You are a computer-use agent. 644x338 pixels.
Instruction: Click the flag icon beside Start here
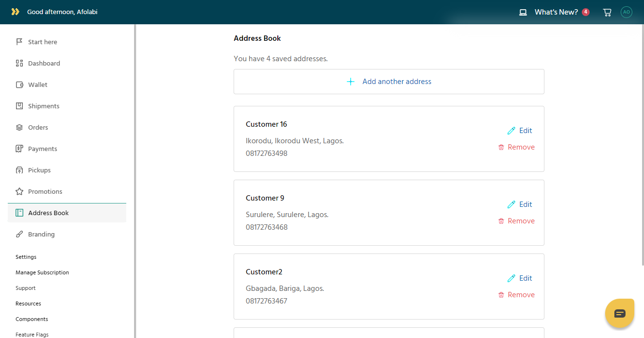point(19,42)
